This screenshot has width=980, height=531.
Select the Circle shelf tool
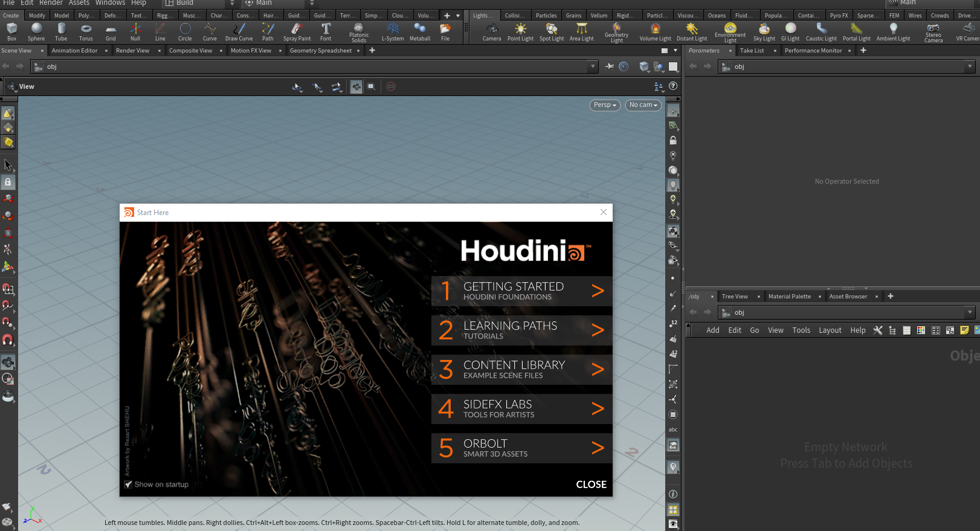point(185,32)
